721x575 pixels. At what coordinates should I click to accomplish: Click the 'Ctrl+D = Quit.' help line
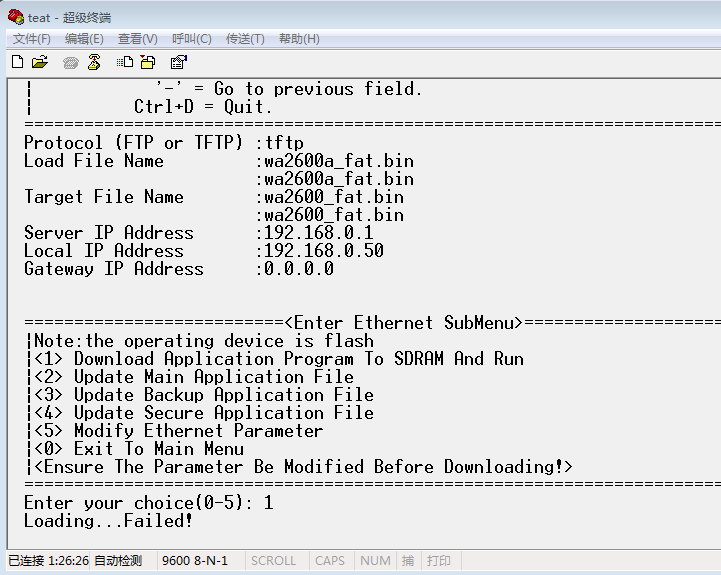(x=203, y=107)
